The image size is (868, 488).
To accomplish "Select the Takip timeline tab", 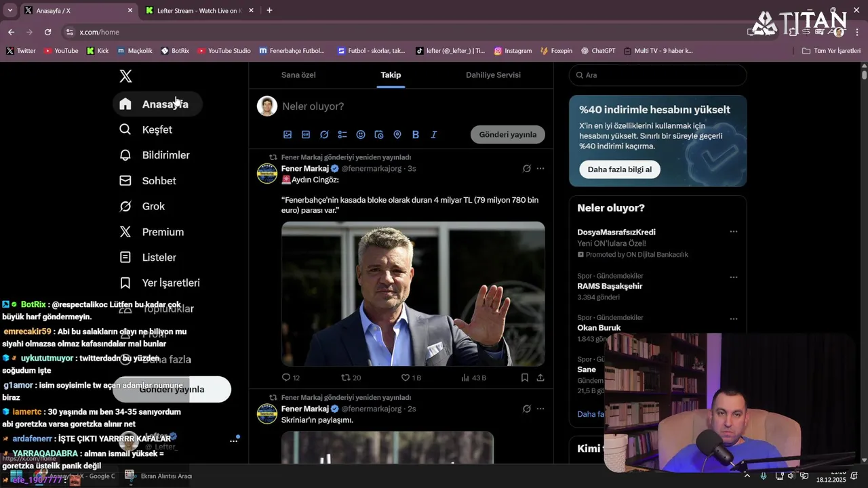I will point(391,75).
